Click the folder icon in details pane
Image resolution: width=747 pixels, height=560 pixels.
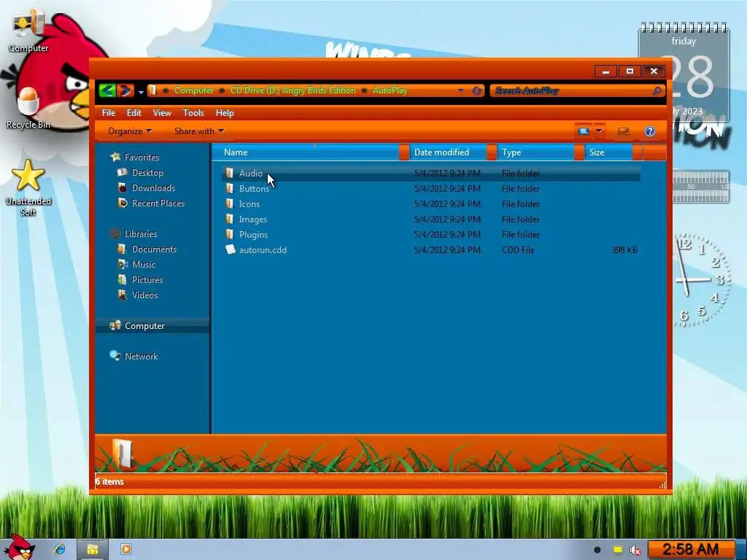click(123, 453)
